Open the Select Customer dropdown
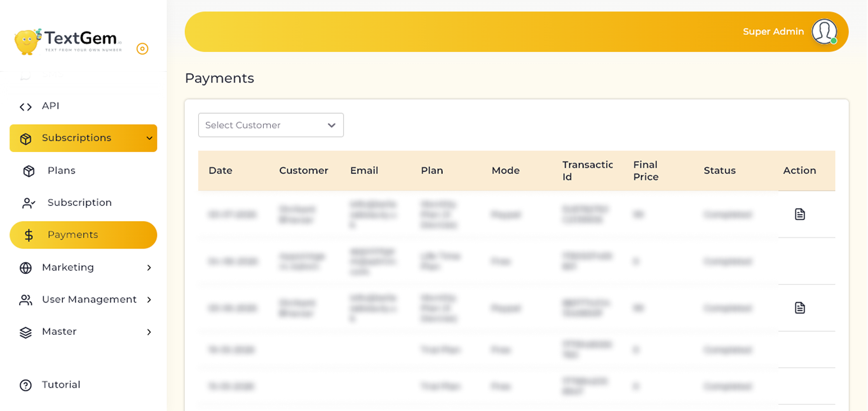 [271, 125]
